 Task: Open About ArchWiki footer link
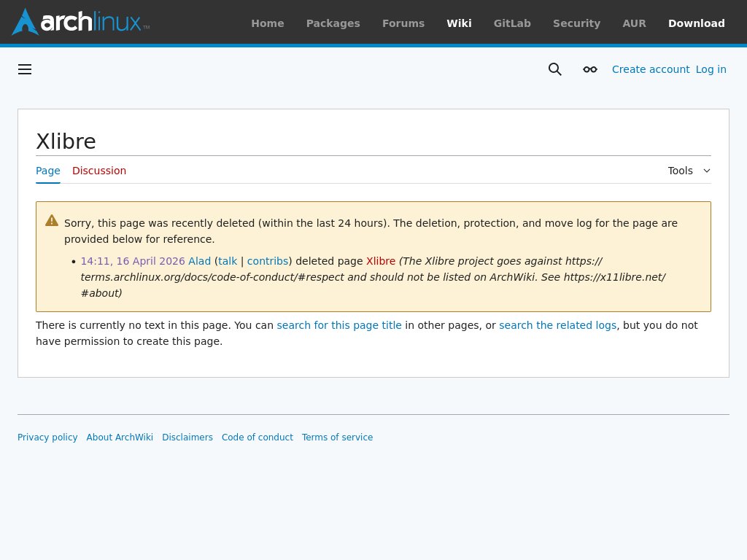coord(120,437)
